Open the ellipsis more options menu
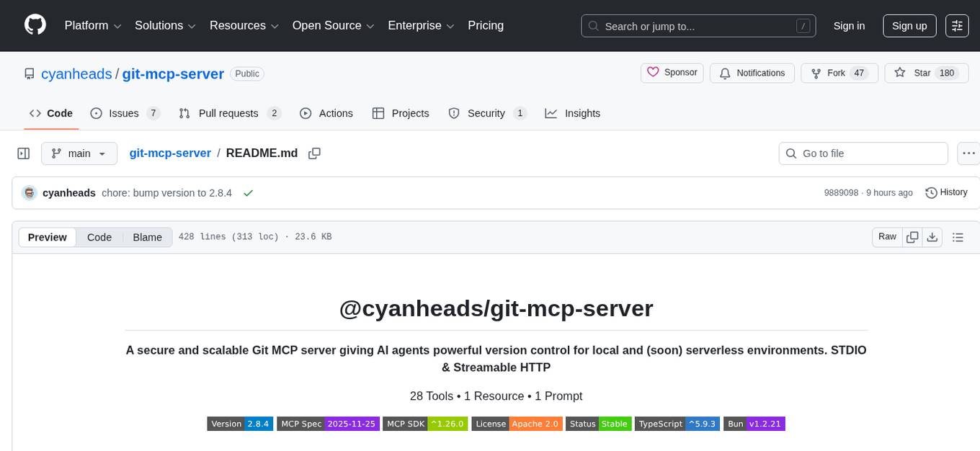980x451 pixels. click(968, 153)
